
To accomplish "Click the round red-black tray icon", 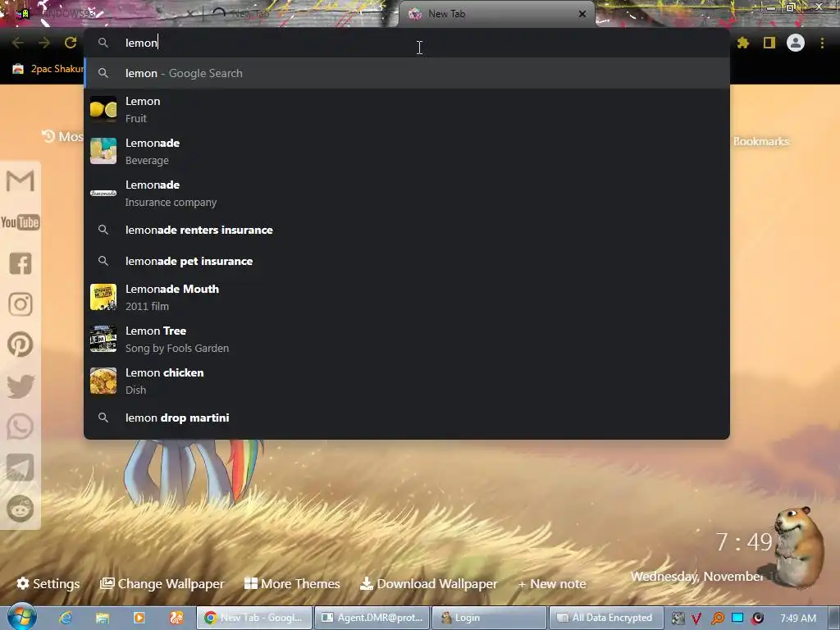I will [x=757, y=619].
